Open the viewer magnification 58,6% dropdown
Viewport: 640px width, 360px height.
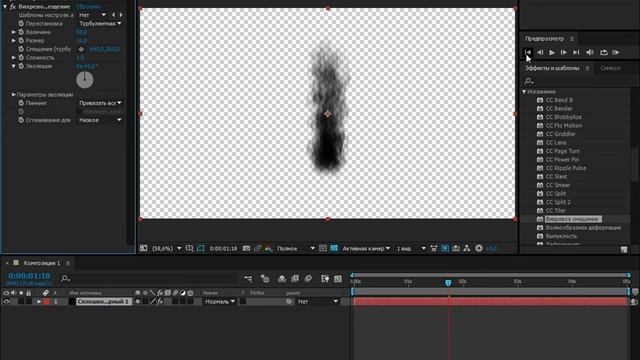pos(167,249)
